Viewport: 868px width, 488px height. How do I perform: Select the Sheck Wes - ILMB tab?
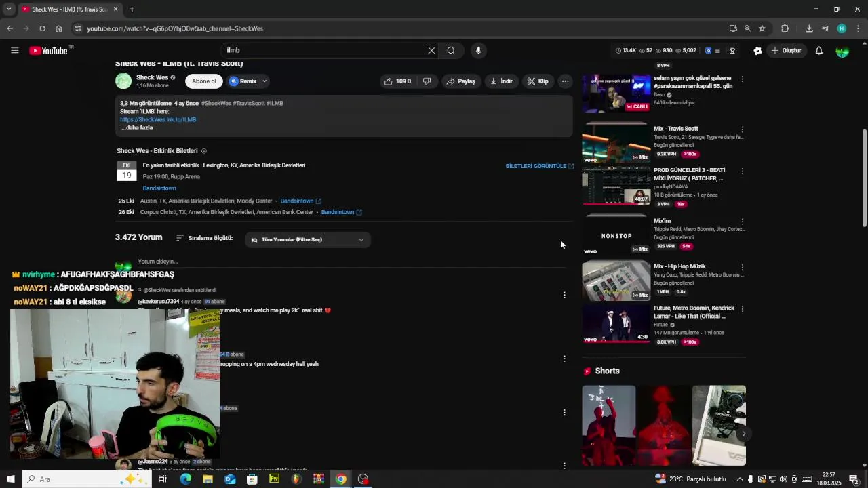70,9
